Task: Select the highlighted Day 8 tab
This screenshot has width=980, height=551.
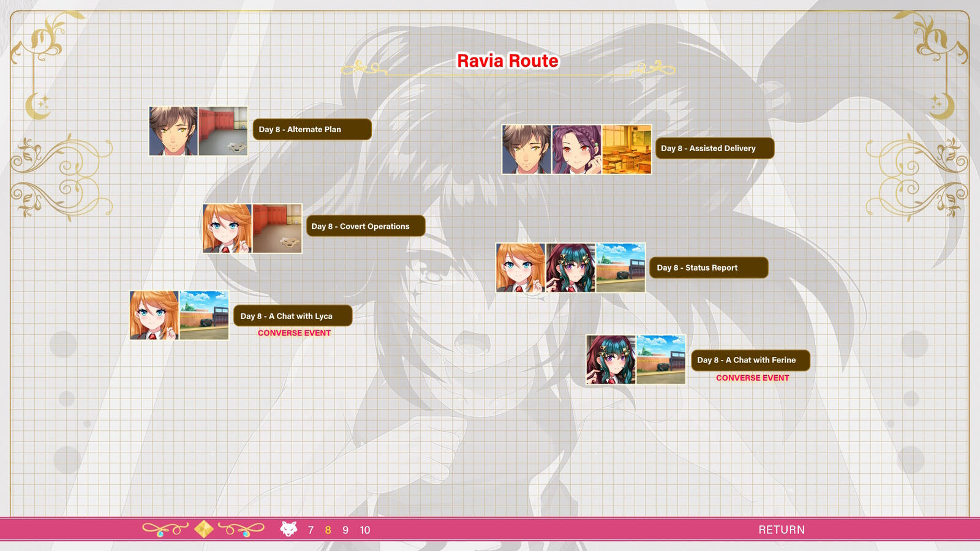Action: pyautogui.click(x=328, y=530)
